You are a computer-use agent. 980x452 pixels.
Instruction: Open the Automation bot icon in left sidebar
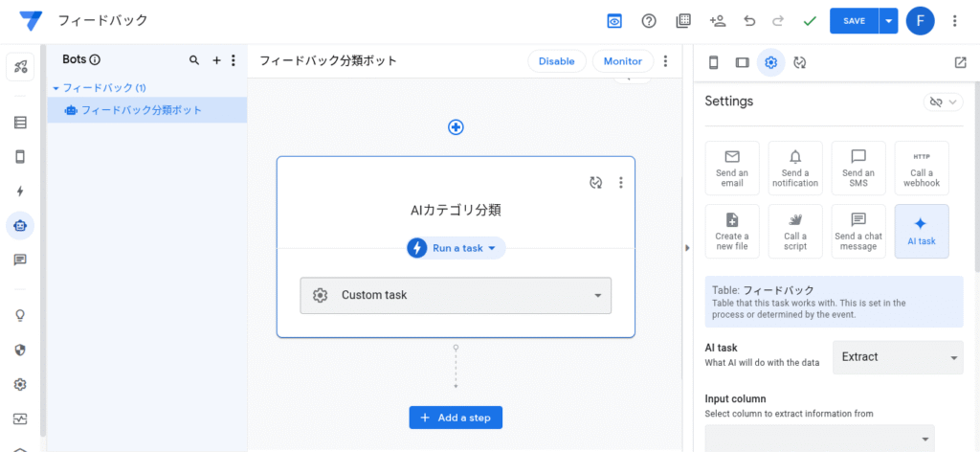20,225
